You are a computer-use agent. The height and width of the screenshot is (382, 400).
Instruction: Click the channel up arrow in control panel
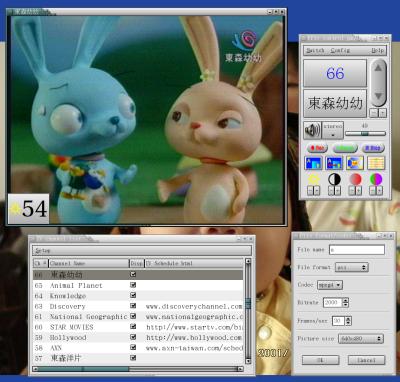point(378,68)
